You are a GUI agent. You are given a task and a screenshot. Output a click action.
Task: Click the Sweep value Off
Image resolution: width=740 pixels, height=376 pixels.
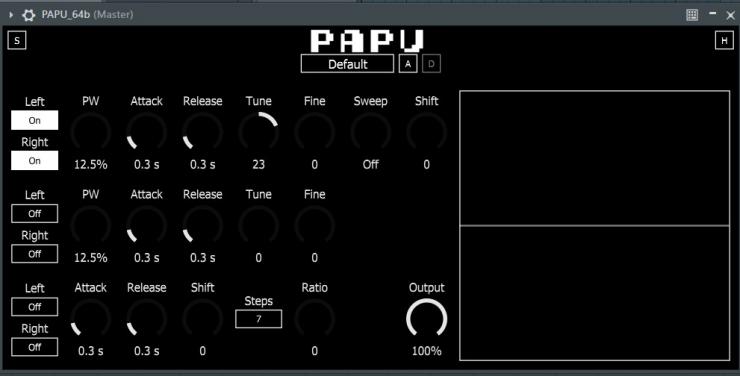[370, 165]
